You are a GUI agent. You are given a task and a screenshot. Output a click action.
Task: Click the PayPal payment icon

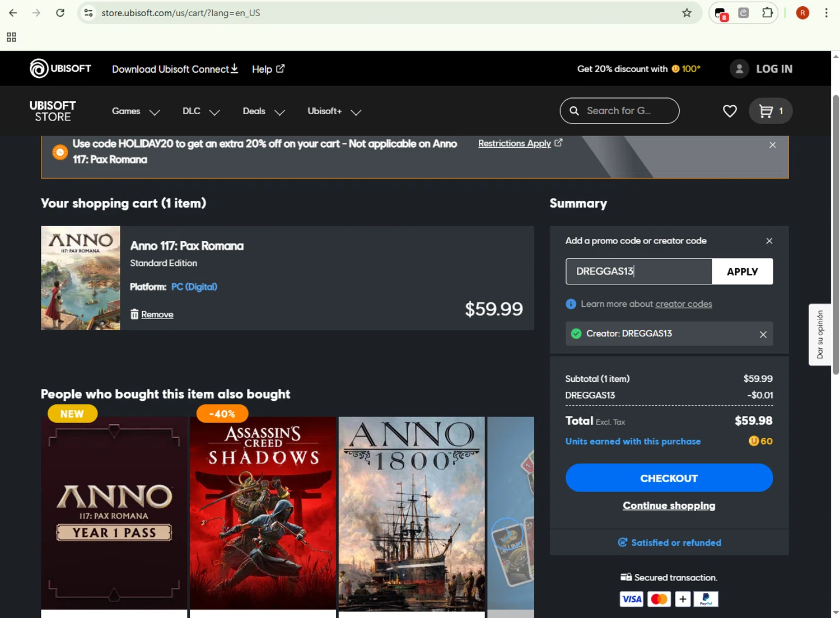point(706,600)
